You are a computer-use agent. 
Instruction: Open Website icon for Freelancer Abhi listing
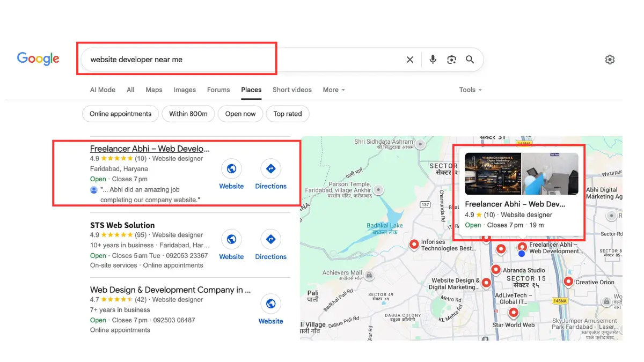(x=231, y=169)
